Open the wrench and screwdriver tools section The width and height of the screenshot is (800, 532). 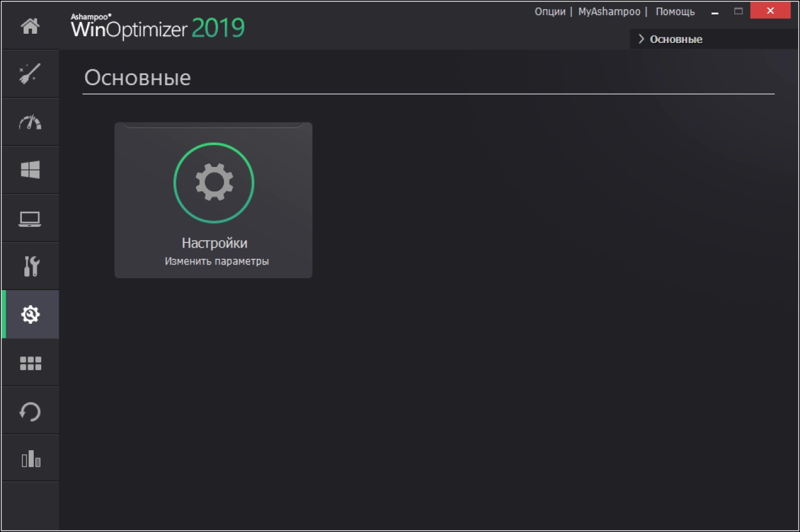point(30,266)
